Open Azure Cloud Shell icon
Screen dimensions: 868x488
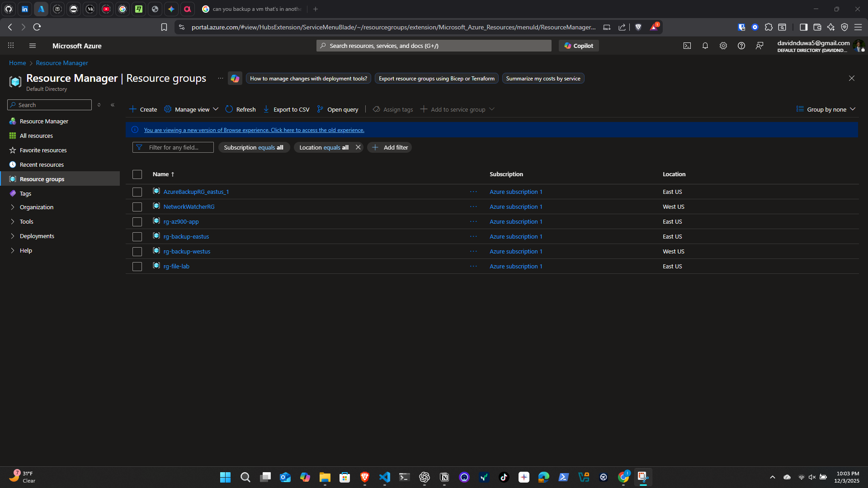click(x=687, y=46)
